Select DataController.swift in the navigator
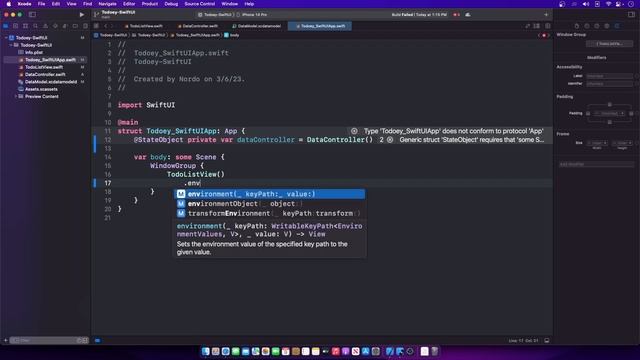Screen dimensions: 640x360 (x=45, y=74)
